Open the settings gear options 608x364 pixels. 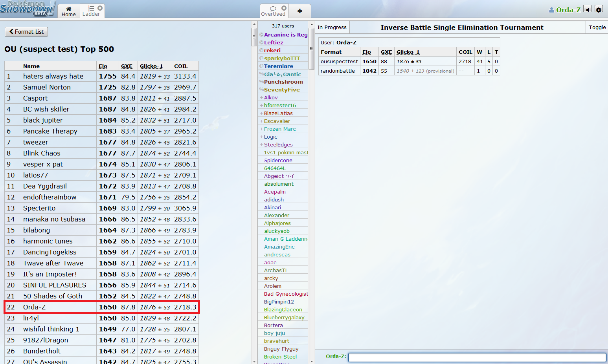599,9
